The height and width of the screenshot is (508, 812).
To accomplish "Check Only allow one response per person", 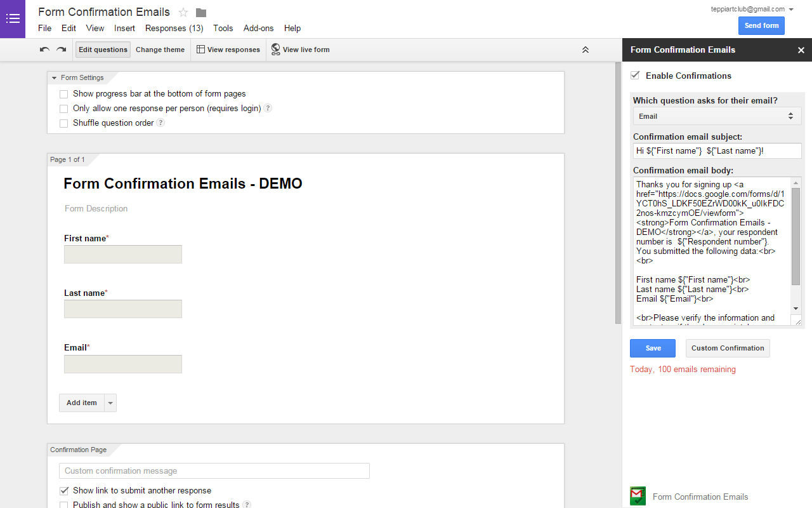I will (63, 109).
